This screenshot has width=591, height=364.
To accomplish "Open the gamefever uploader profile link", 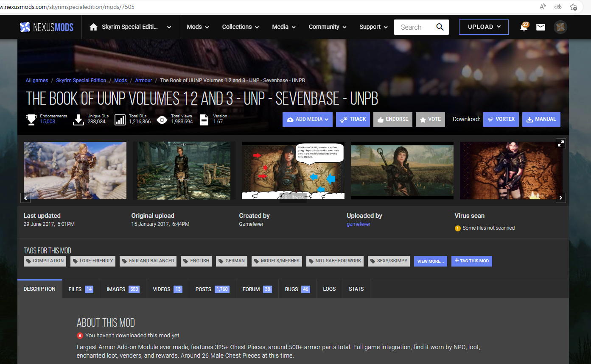I will [x=359, y=224].
